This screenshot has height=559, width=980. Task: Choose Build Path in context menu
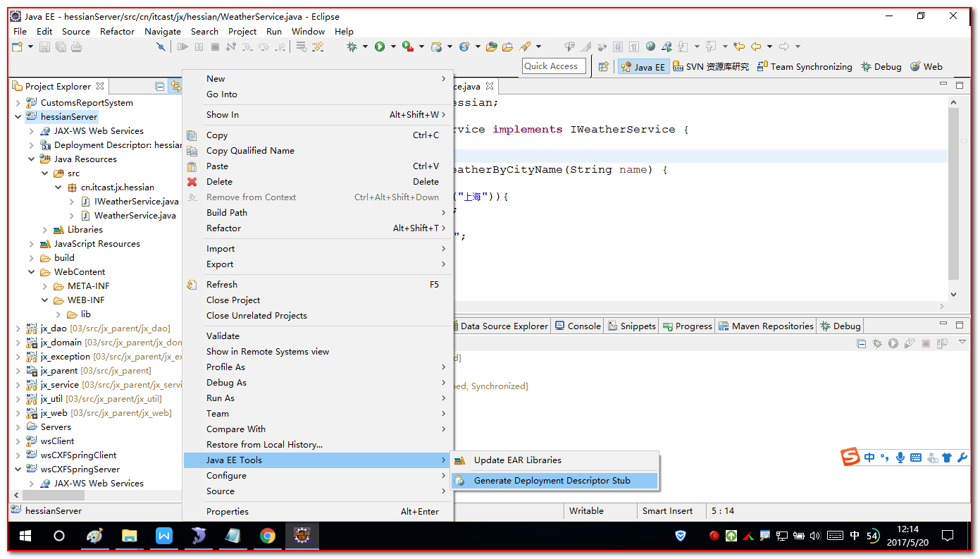tap(318, 213)
